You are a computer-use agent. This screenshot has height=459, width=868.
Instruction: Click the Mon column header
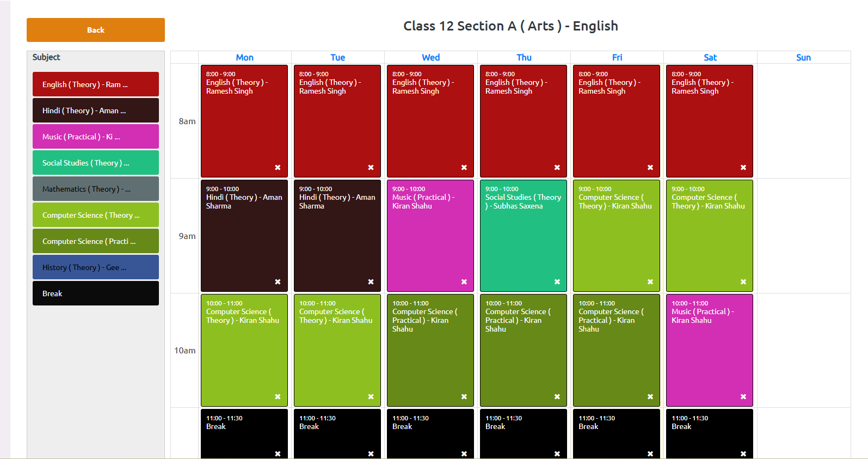(x=244, y=58)
